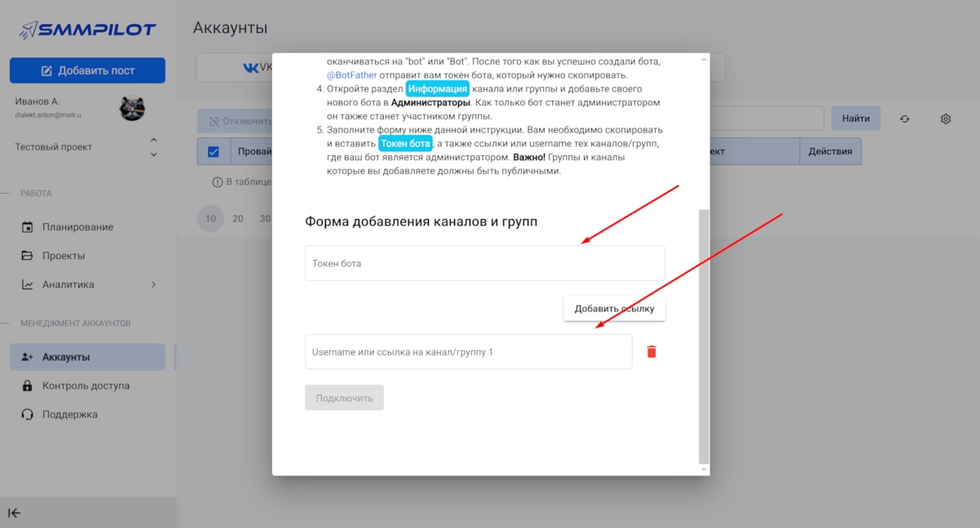Click the dialog scroll-down arrow

pyautogui.click(x=704, y=469)
